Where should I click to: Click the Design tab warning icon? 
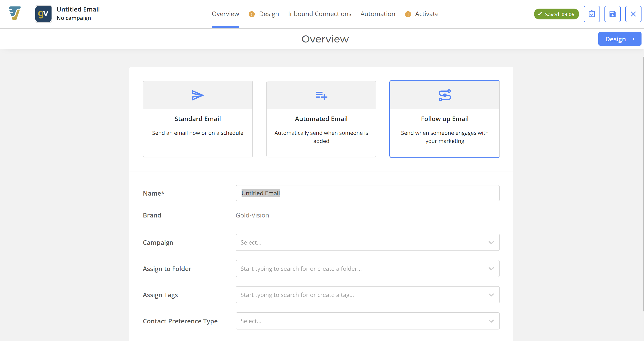point(251,14)
